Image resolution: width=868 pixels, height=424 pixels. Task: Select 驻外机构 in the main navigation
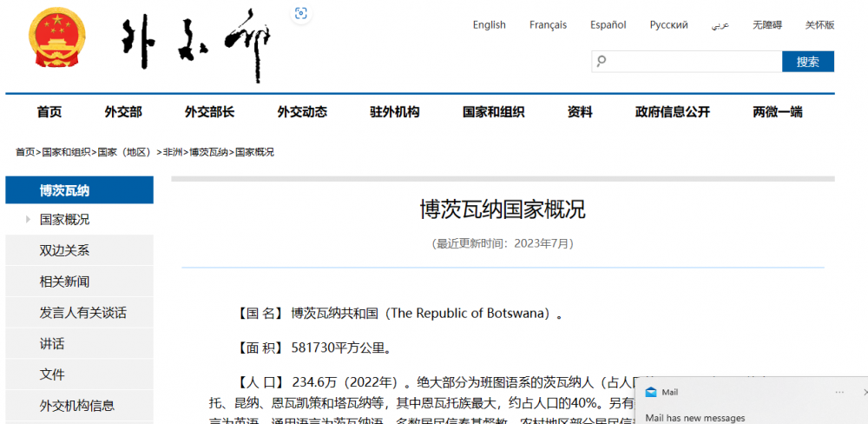coord(394,112)
